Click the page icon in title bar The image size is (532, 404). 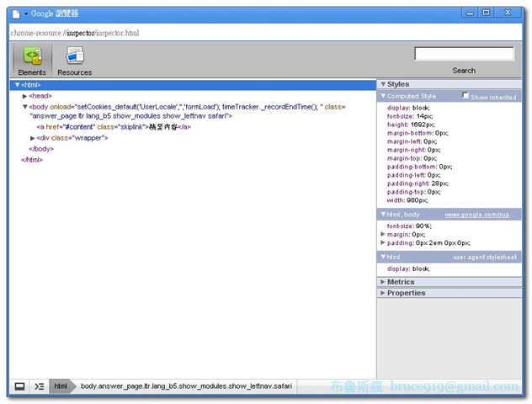tap(16, 14)
